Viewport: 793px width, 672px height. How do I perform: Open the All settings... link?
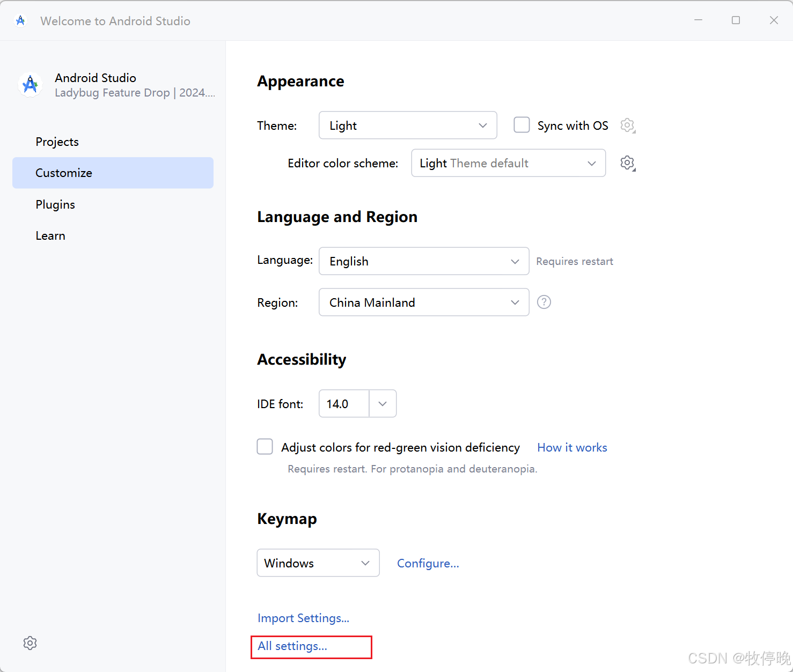tap(292, 646)
